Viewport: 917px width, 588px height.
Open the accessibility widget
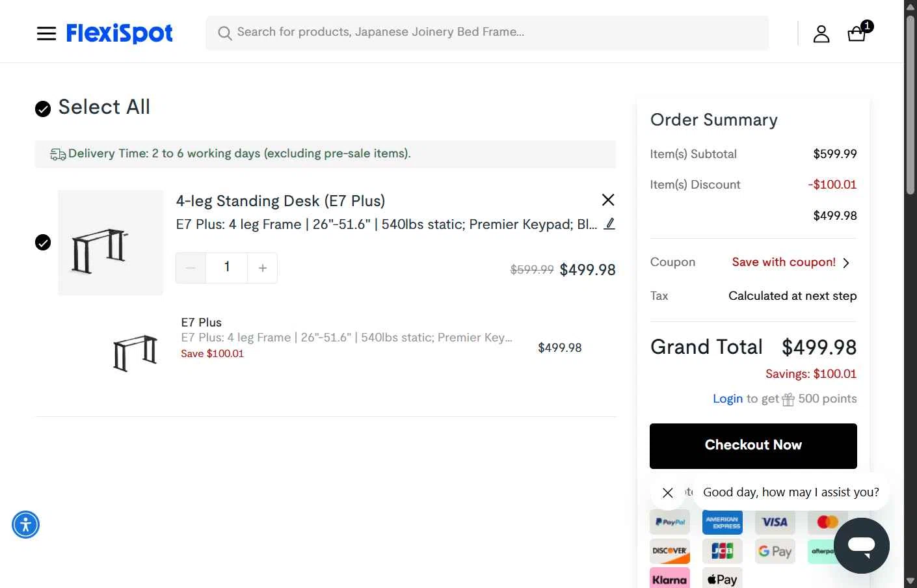[x=26, y=524]
